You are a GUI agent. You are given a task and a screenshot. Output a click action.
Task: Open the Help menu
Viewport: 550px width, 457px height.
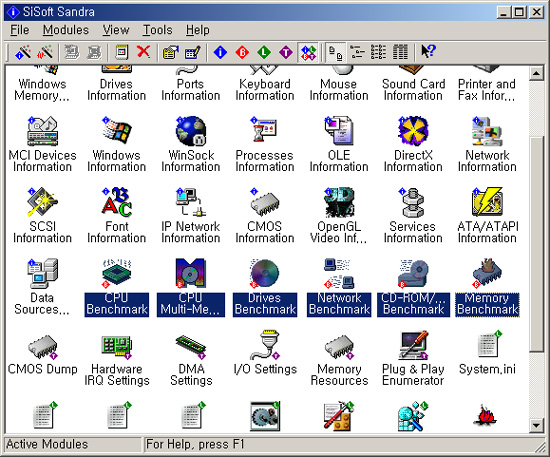pyautogui.click(x=197, y=30)
